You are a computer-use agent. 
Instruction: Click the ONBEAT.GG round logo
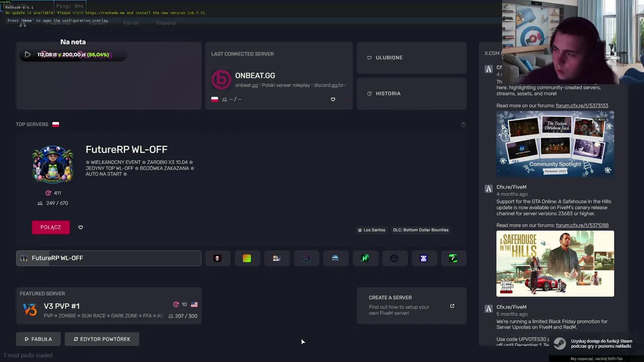221,79
